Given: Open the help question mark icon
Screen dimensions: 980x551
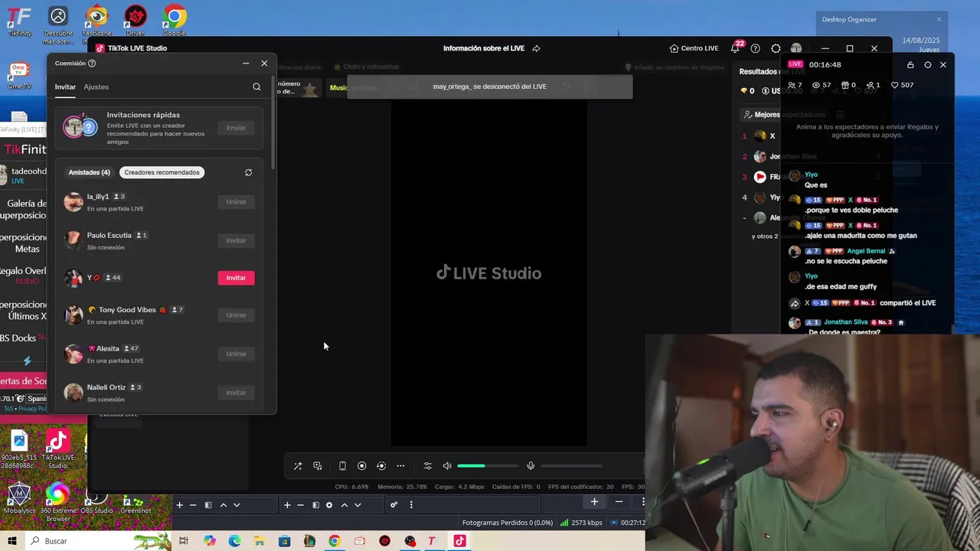Looking at the screenshot, I should [x=756, y=48].
